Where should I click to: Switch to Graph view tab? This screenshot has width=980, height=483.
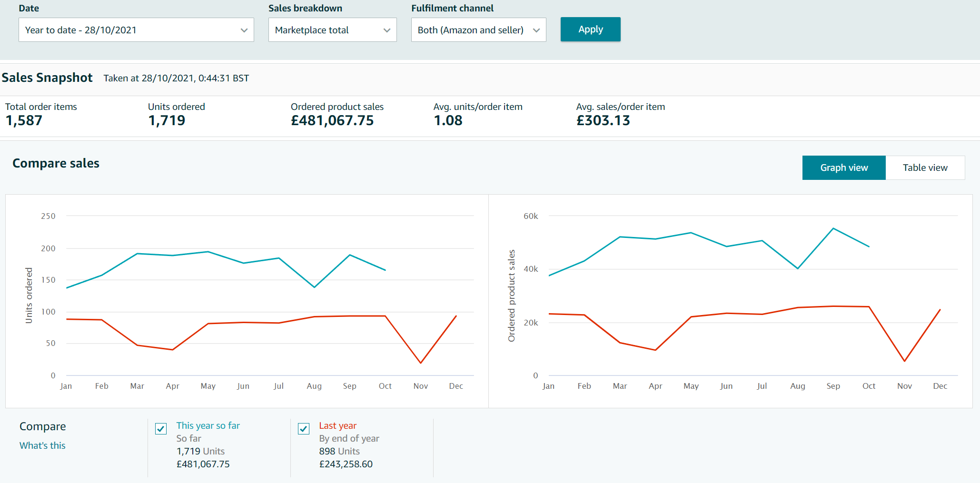click(843, 168)
